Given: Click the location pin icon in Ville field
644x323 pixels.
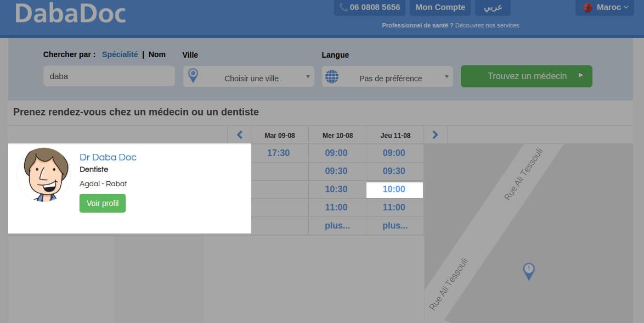Looking at the screenshot, I should [x=193, y=76].
